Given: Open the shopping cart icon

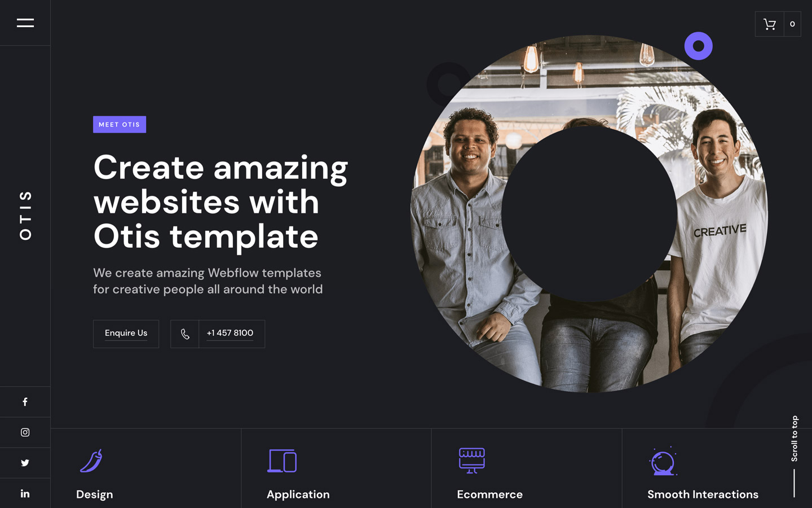Looking at the screenshot, I should pyautogui.click(x=769, y=24).
